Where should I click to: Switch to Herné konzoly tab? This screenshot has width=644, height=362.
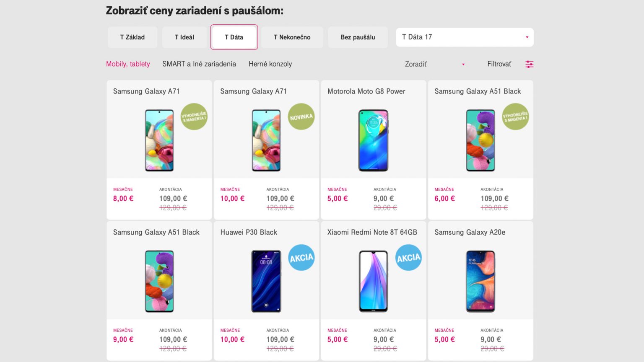click(x=270, y=64)
